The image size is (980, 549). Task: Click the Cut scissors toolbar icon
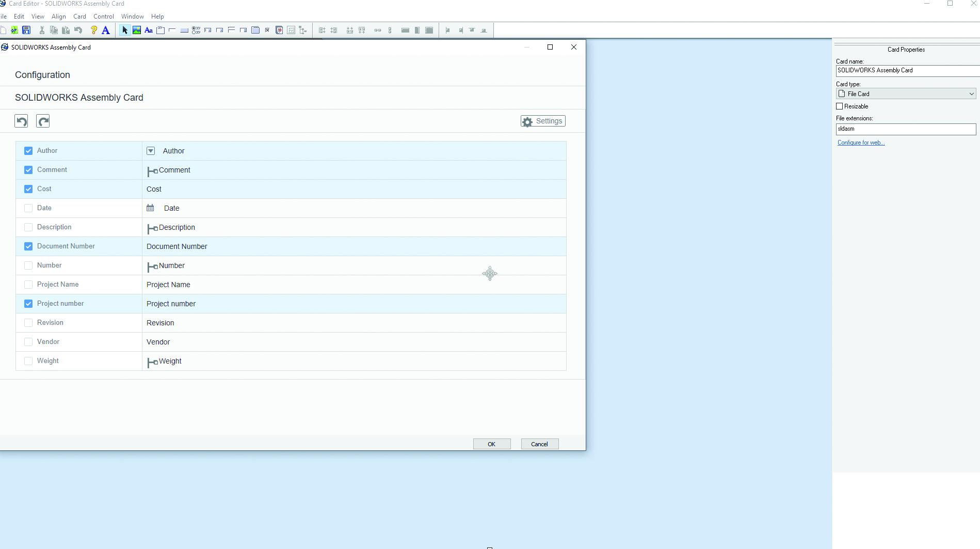pos(42,30)
